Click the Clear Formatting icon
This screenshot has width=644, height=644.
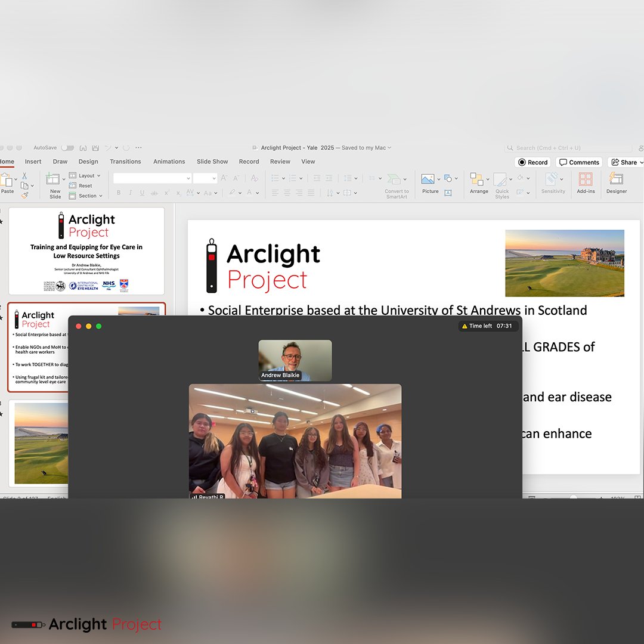pos(254,178)
